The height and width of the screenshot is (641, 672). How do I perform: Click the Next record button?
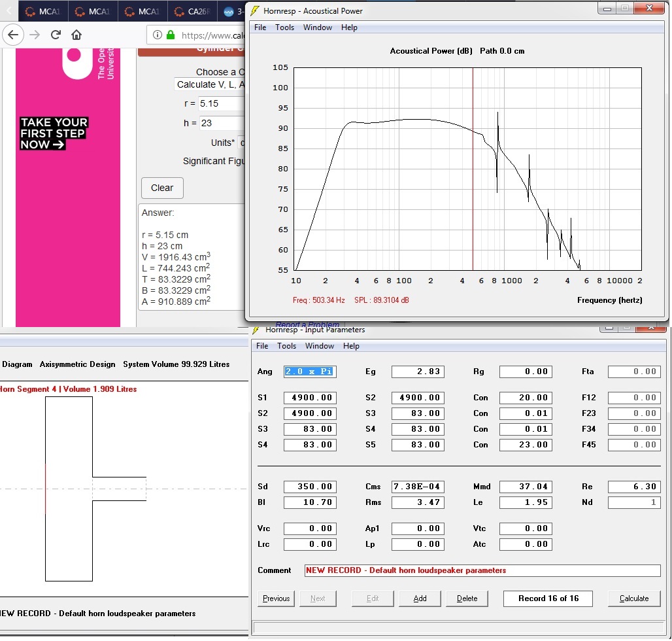click(318, 598)
